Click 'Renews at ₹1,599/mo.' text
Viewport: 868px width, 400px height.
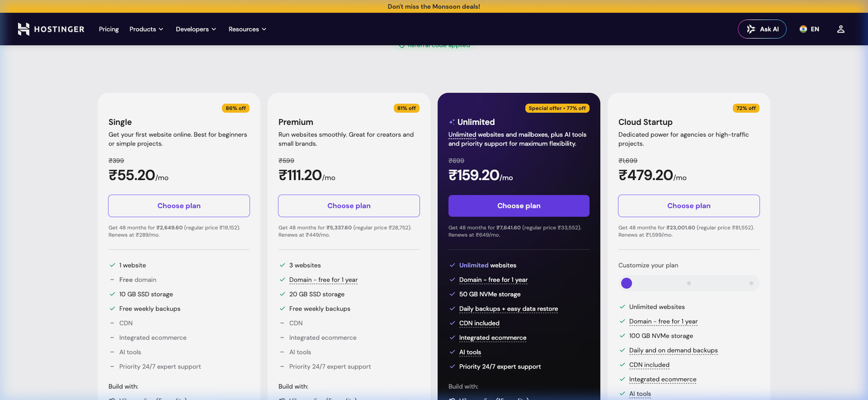pyautogui.click(x=646, y=235)
